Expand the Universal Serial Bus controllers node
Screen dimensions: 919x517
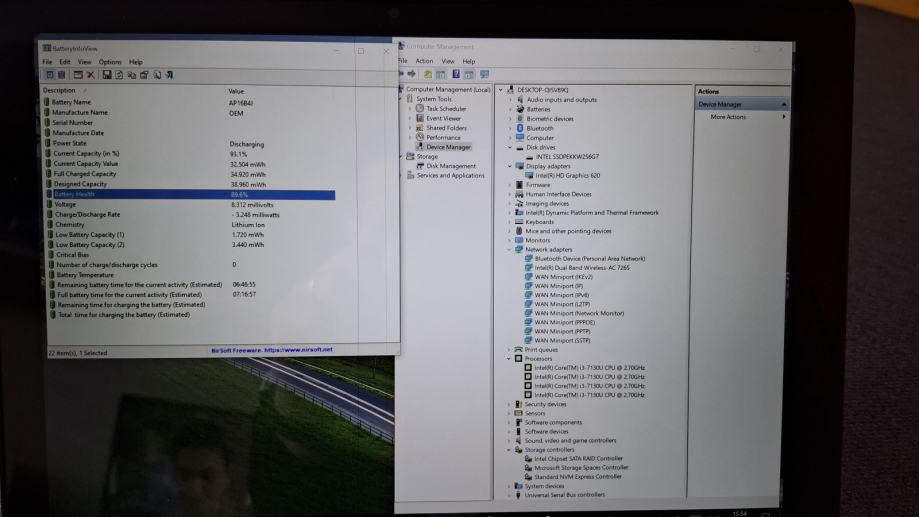pos(509,495)
